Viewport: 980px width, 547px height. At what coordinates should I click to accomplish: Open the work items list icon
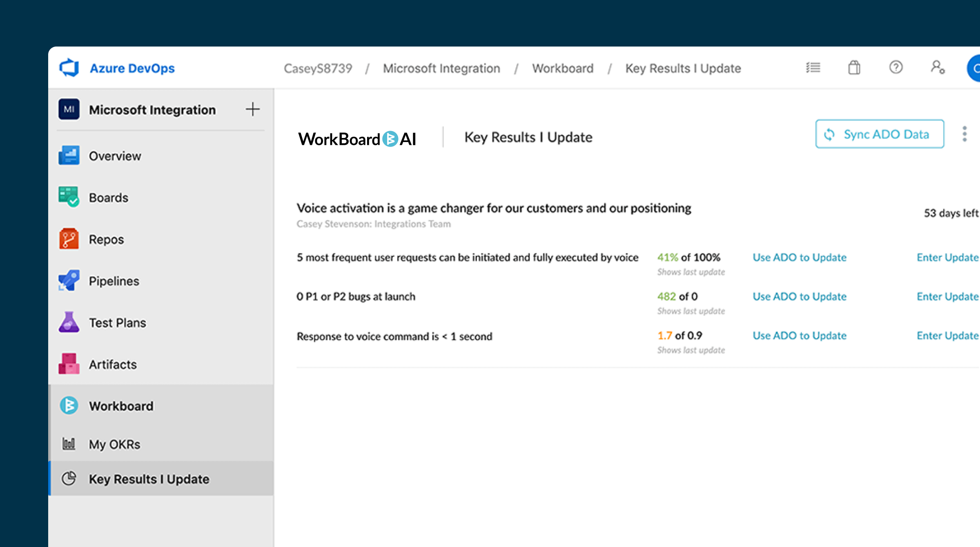tap(813, 68)
